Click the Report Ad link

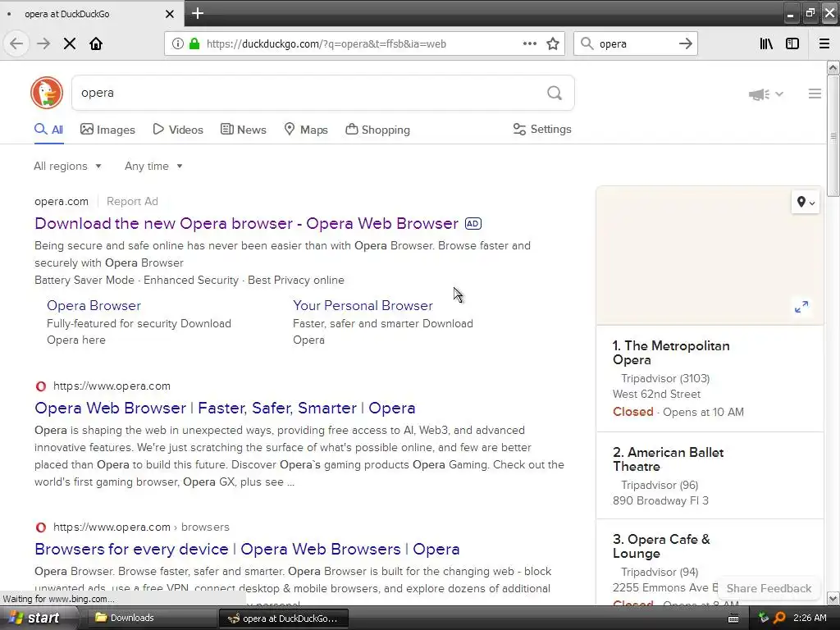pyautogui.click(x=132, y=202)
